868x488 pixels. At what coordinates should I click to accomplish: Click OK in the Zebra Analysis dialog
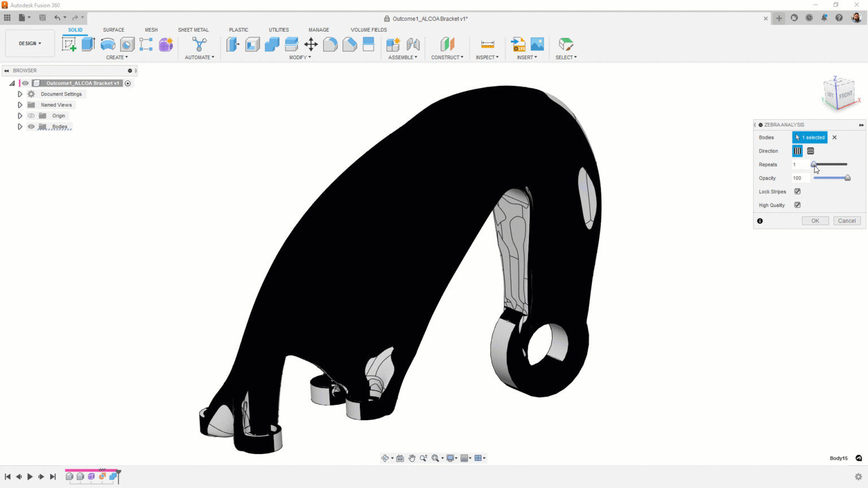coord(815,220)
